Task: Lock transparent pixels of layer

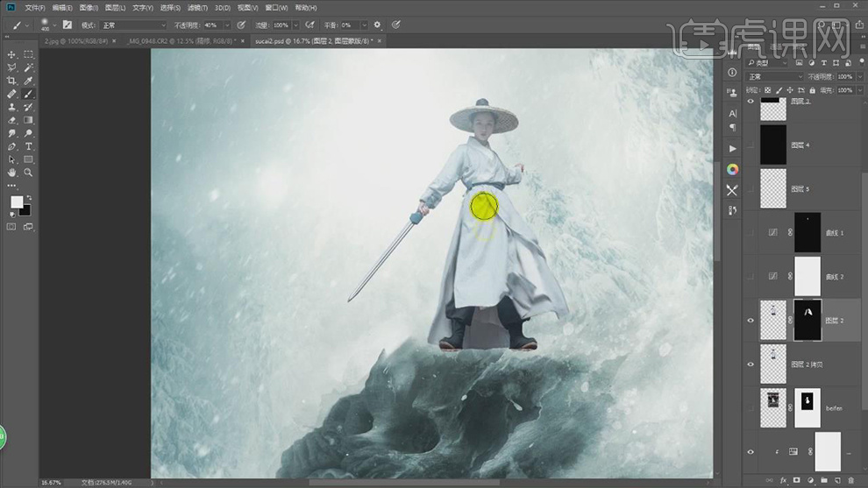Action: [x=768, y=90]
